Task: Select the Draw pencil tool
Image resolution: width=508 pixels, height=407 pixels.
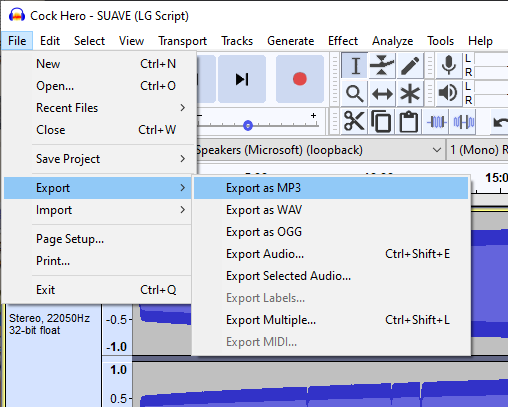Action: coord(410,65)
